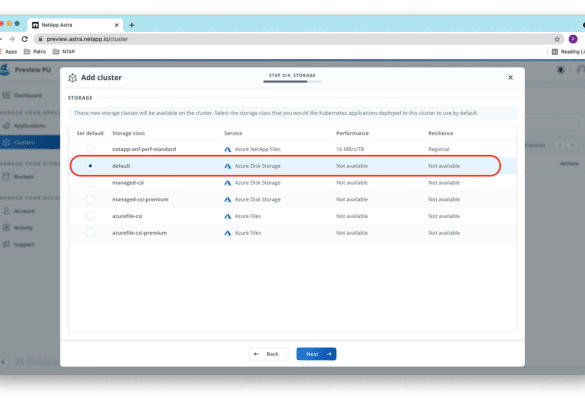This screenshot has height=405, width=585.
Task: Open Activity in the sidebar
Action: [23, 228]
